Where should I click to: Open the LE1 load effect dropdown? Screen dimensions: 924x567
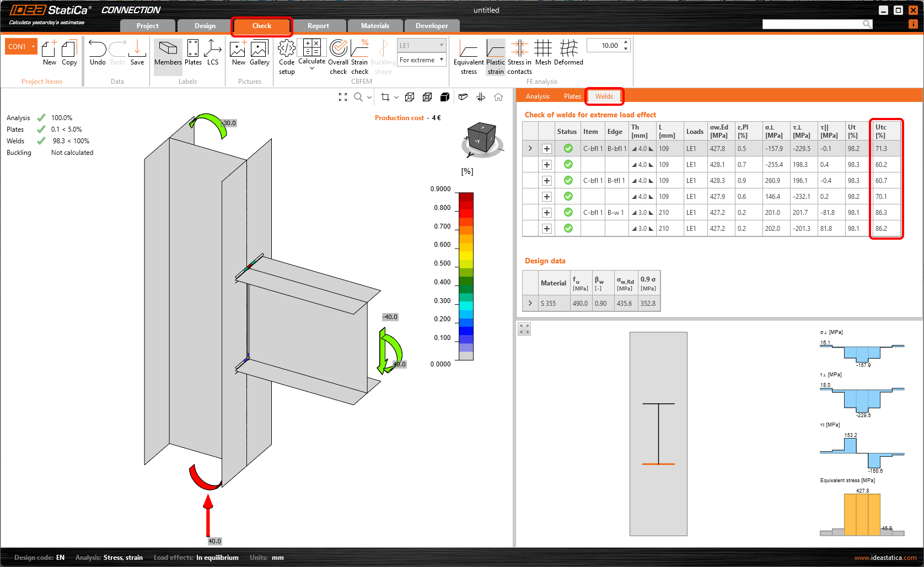[421, 45]
